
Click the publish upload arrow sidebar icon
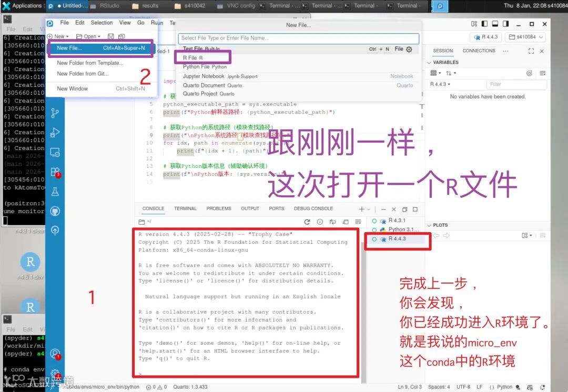pos(55,230)
